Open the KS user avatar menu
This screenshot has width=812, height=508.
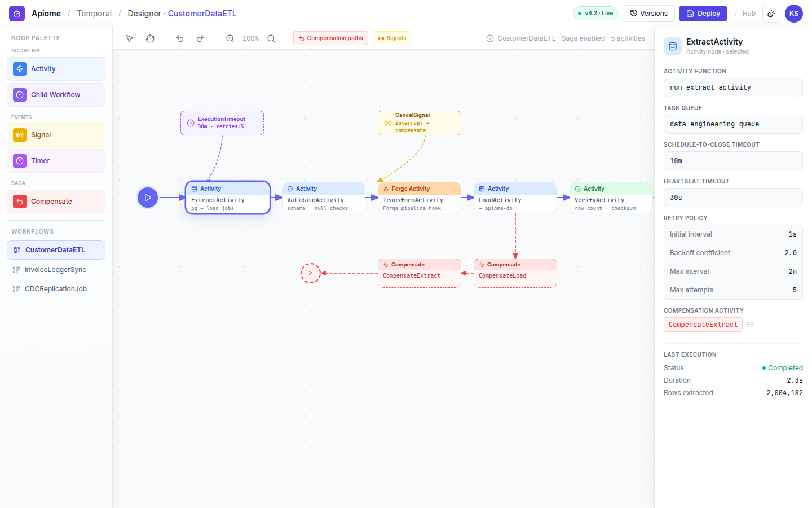(x=794, y=14)
